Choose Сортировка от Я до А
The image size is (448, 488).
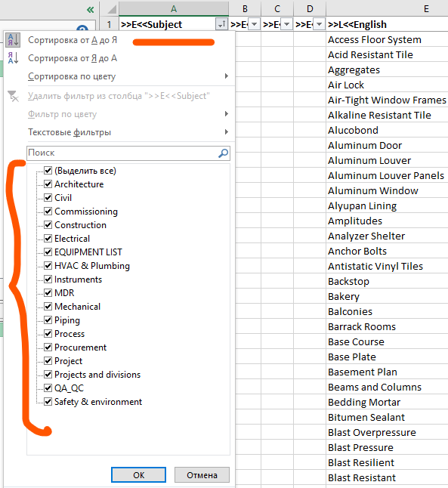pyautogui.click(x=73, y=58)
